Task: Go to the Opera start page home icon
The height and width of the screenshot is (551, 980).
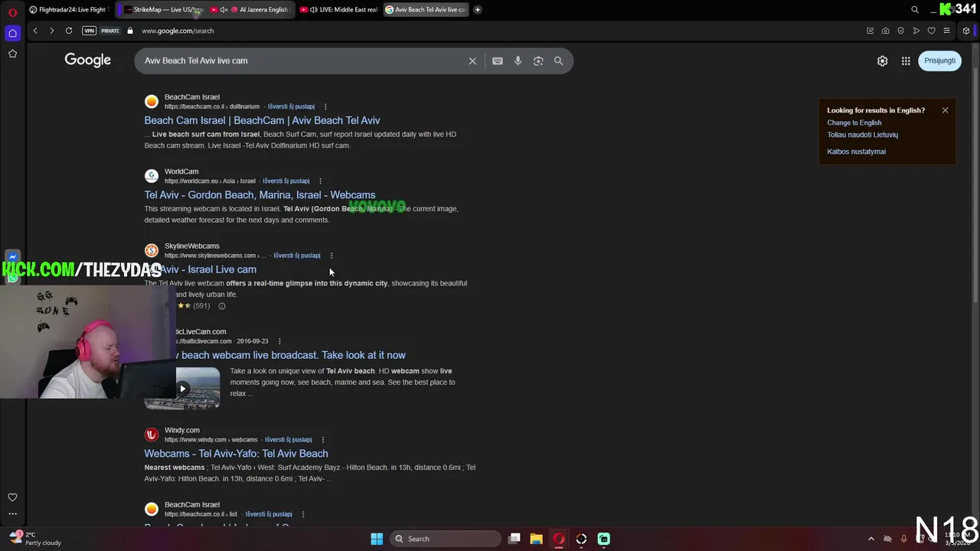Action: (12, 33)
